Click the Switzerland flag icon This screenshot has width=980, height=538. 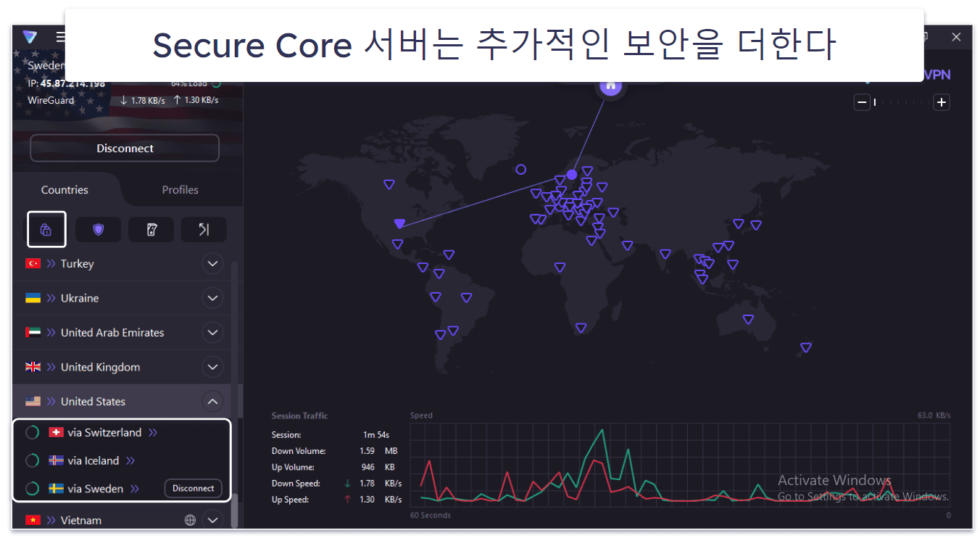coord(56,432)
